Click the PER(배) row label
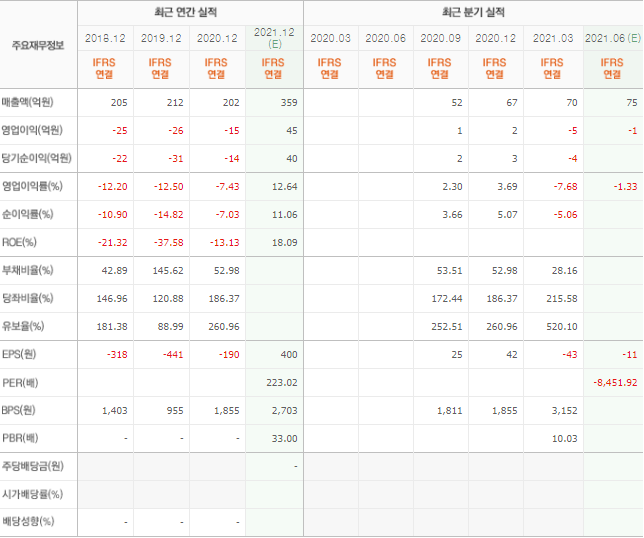Image resolution: width=644 pixels, height=538 pixels. click(x=20, y=383)
